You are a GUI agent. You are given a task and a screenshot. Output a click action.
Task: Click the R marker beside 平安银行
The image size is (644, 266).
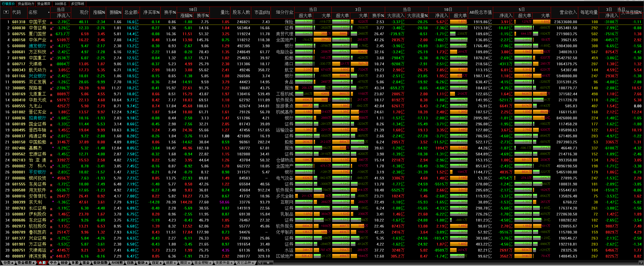click(x=51, y=173)
